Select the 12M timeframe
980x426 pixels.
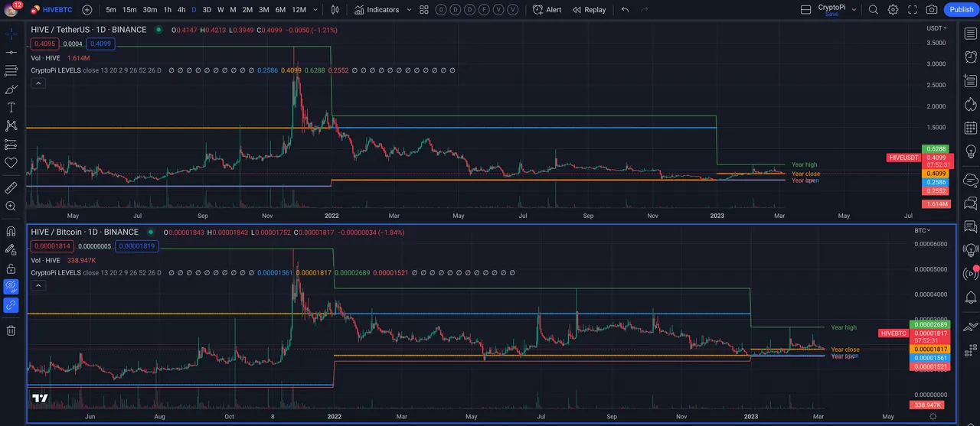coord(299,10)
